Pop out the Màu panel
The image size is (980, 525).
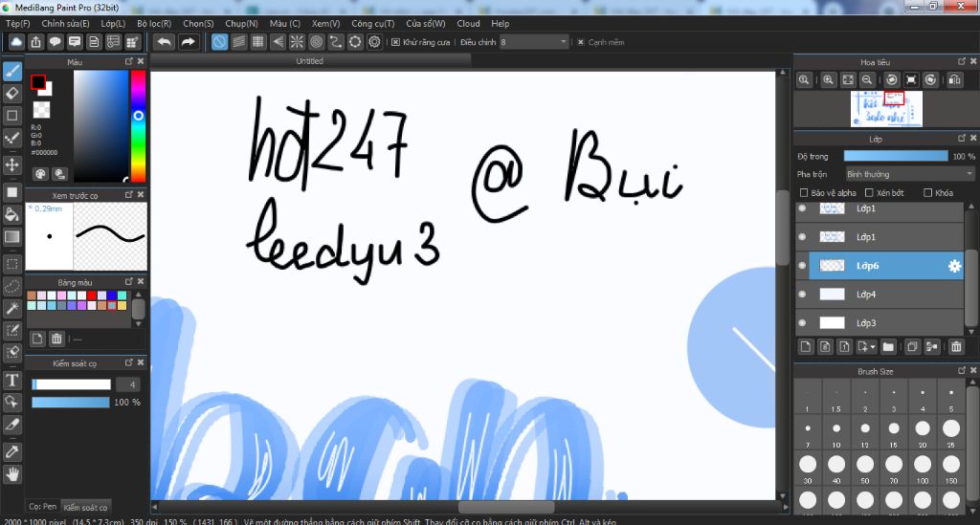129,61
